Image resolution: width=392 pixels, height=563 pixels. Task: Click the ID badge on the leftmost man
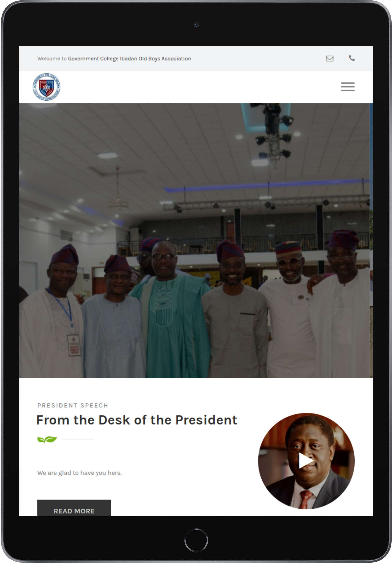(73, 345)
